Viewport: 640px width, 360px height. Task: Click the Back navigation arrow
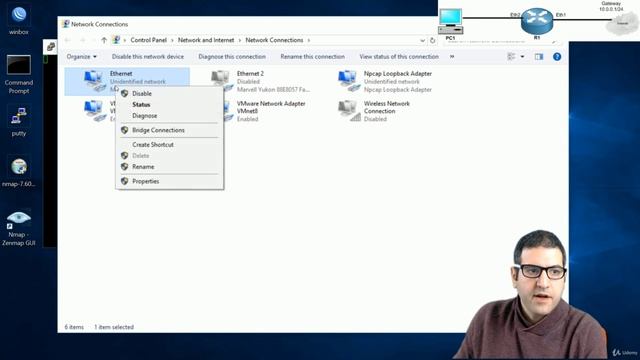tap(68, 40)
